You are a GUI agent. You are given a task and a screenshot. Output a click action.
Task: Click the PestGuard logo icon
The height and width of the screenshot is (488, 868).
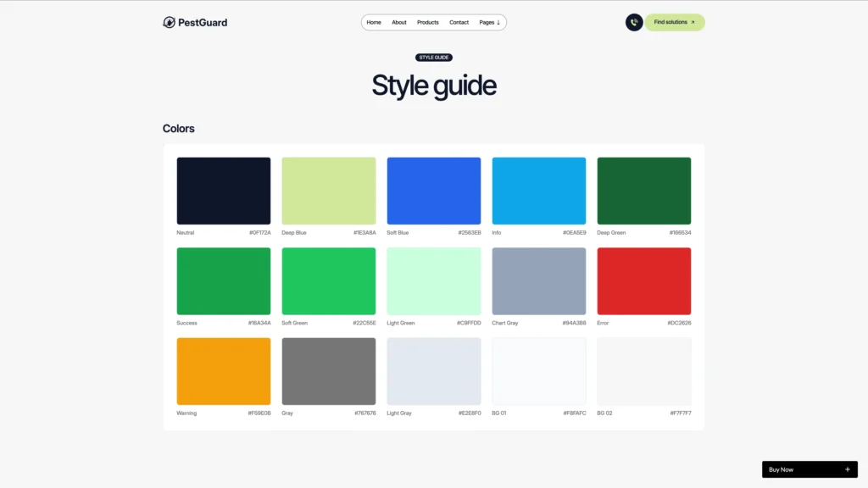coord(169,22)
